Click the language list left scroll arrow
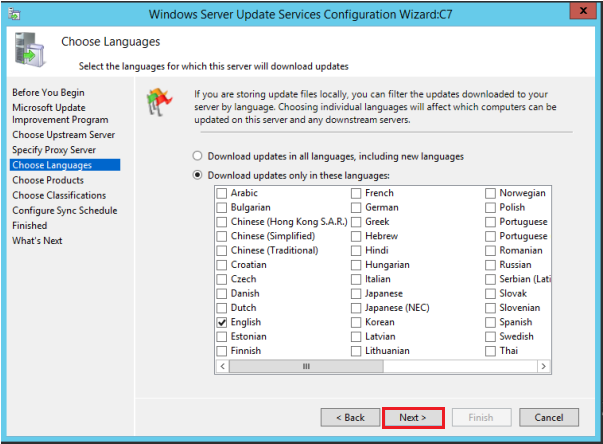603x444 pixels. (x=223, y=366)
